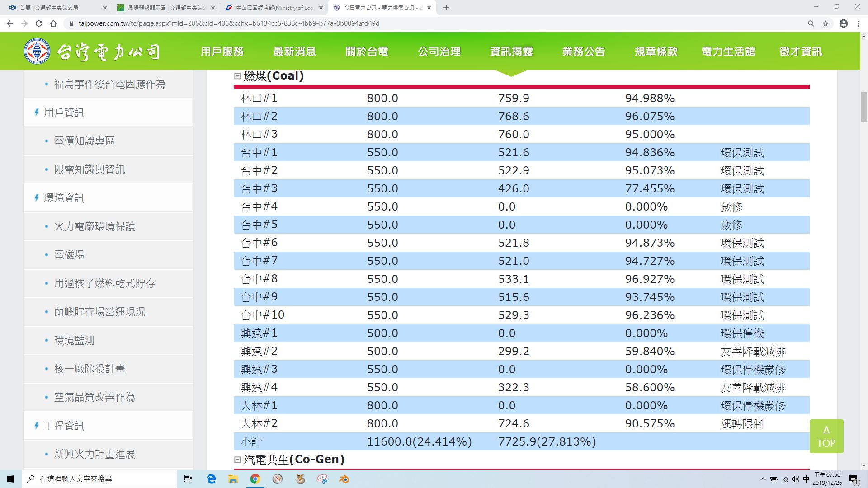Bookmark this page with star icon
Screen dimensions: 868x488
[826, 23]
